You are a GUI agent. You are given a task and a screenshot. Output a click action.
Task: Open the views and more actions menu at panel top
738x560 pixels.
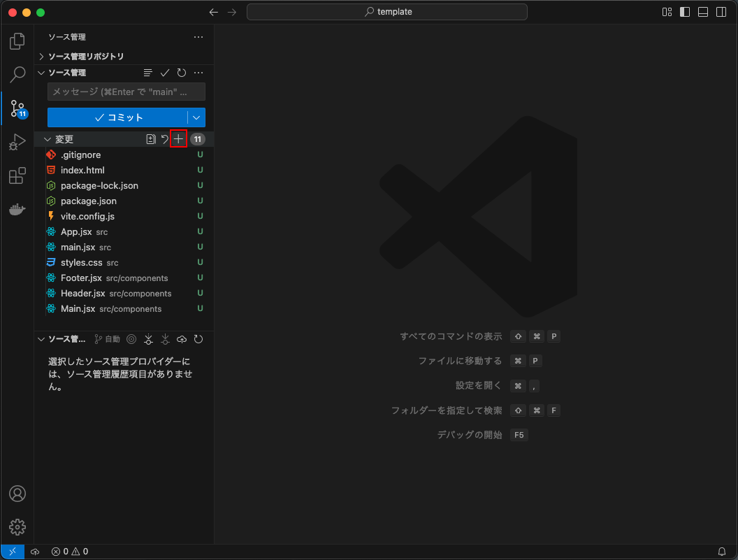click(x=198, y=37)
